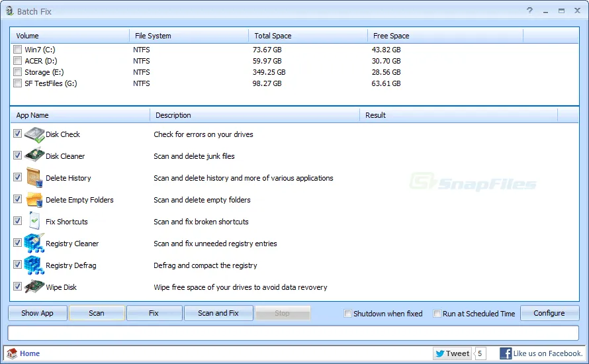Click the empty status text field
589x364 pixels.
point(293,333)
